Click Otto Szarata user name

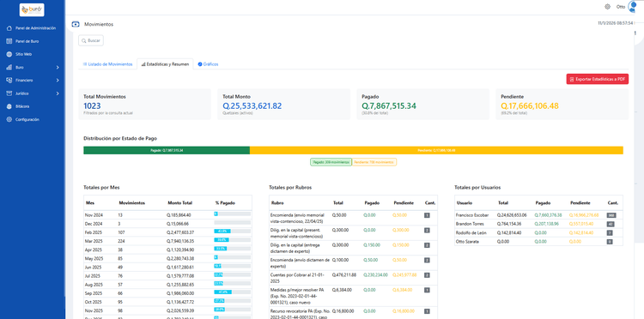467,242
